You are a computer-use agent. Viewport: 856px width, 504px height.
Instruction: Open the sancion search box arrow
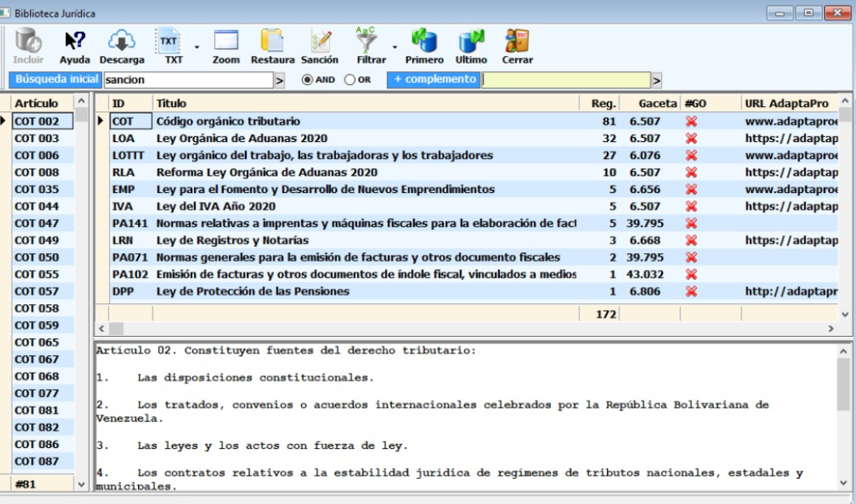pos(279,80)
